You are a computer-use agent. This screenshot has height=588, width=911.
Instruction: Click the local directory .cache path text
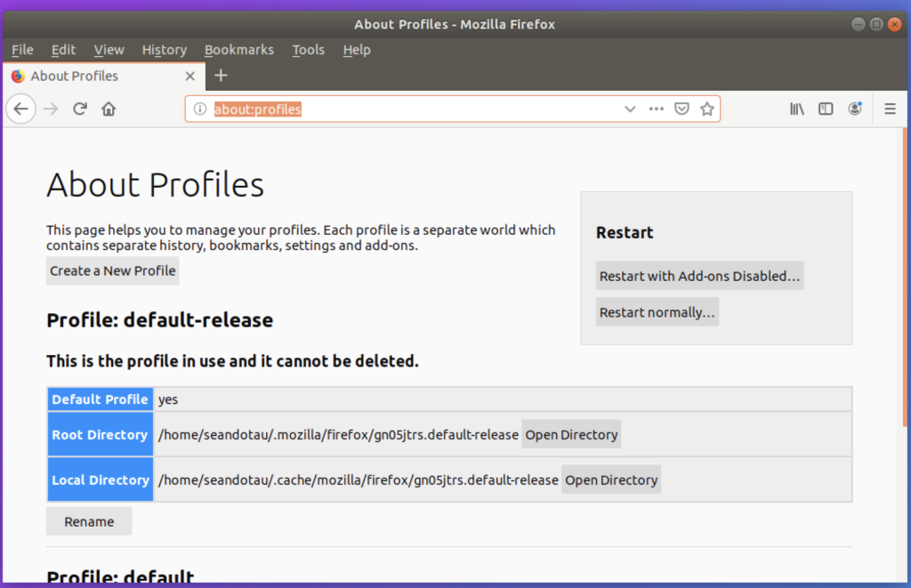coord(358,480)
